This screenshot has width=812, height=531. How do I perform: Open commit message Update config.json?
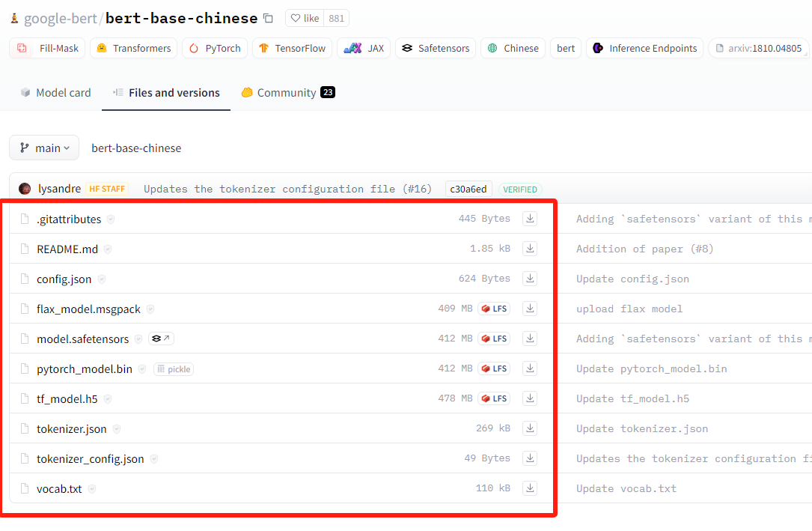(632, 279)
